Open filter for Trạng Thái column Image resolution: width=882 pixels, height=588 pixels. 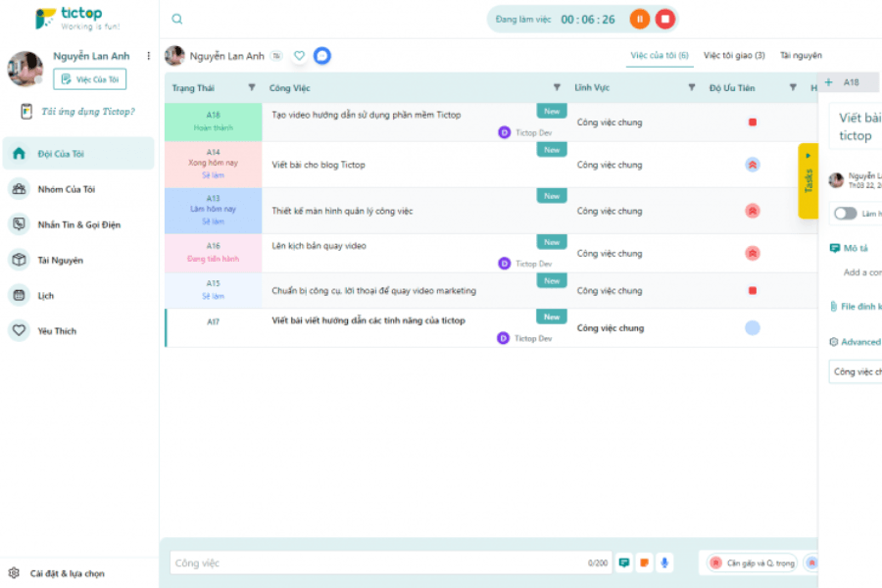(252, 88)
